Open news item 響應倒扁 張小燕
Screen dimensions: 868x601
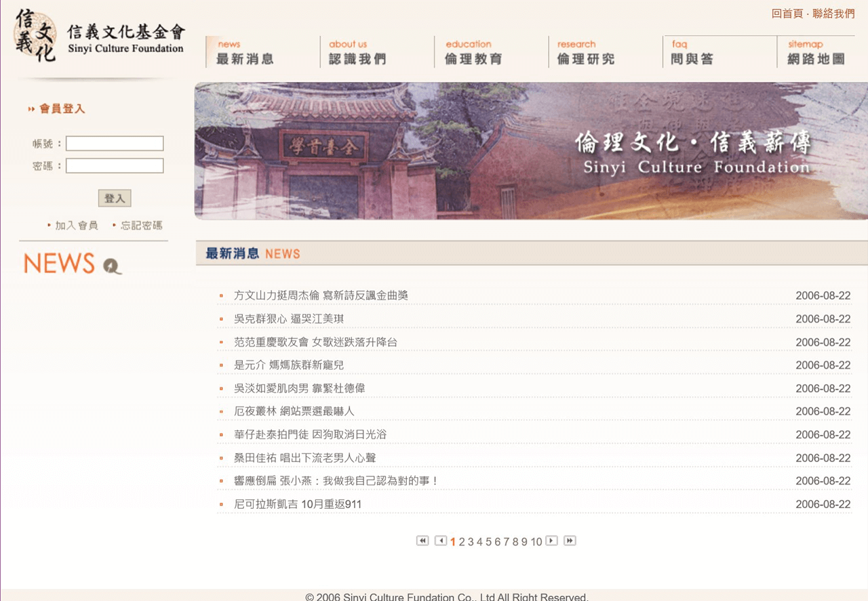pyautogui.click(x=337, y=481)
